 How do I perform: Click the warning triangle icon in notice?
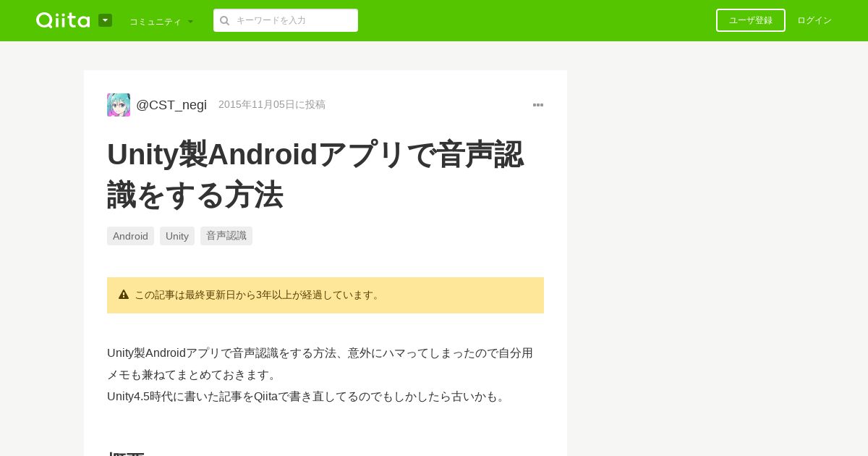124,295
